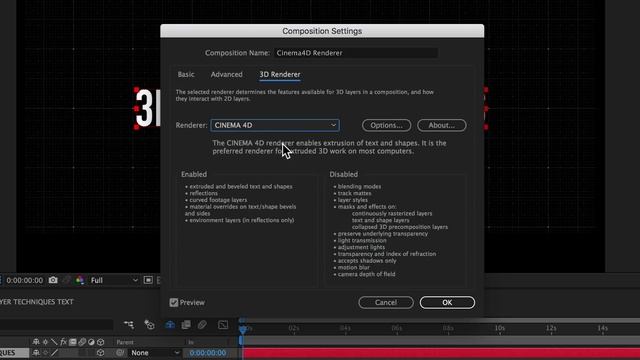Open the color channels button in the viewer
This screenshot has width=640, height=360.
point(80,280)
